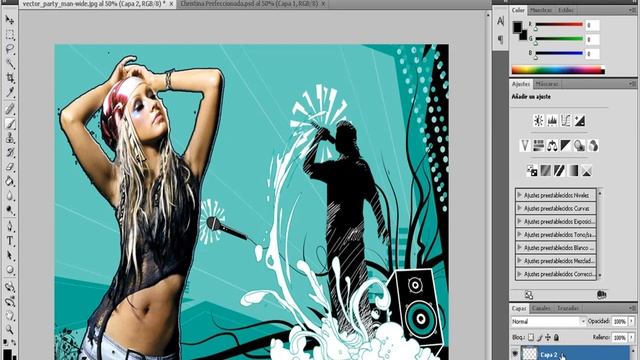Image resolution: width=640 pixels, height=360 pixels.
Task: Add a Color Balance adjustment
Action: 552,145
